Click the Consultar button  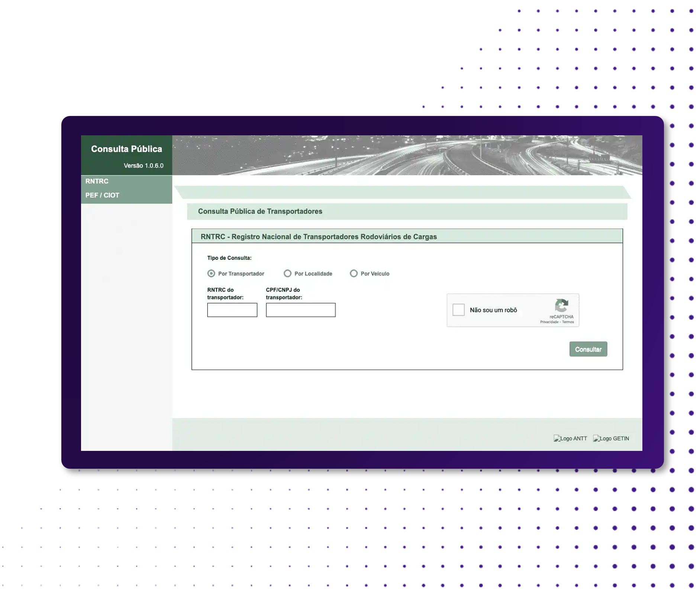click(588, 349)
